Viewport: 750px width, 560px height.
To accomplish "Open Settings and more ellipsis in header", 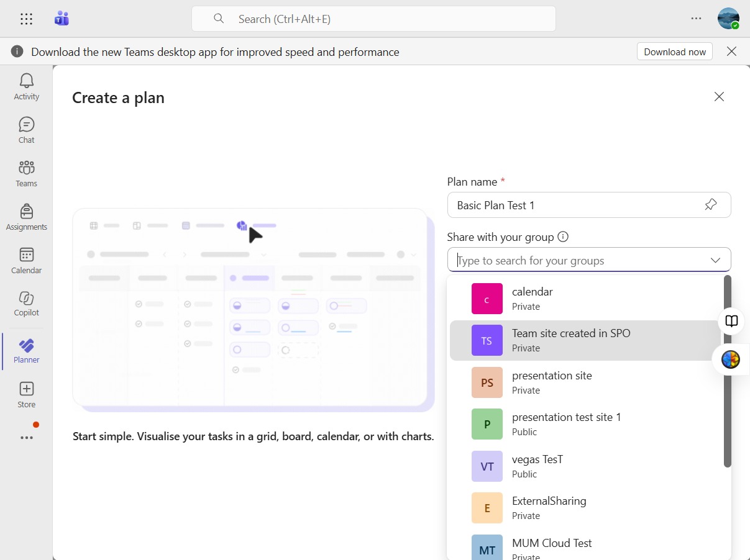I will click(696, 19).
